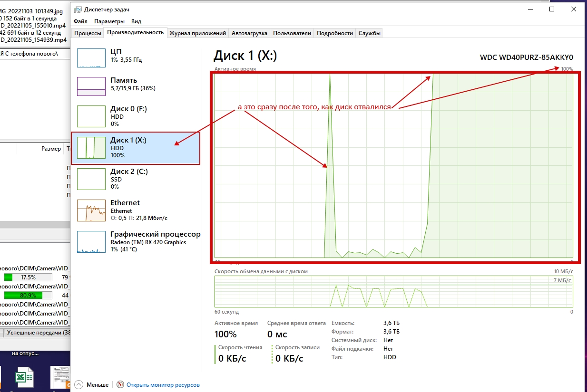Open the Ethernet performance entry
The image size is (587, 392).
pos(136,210)
